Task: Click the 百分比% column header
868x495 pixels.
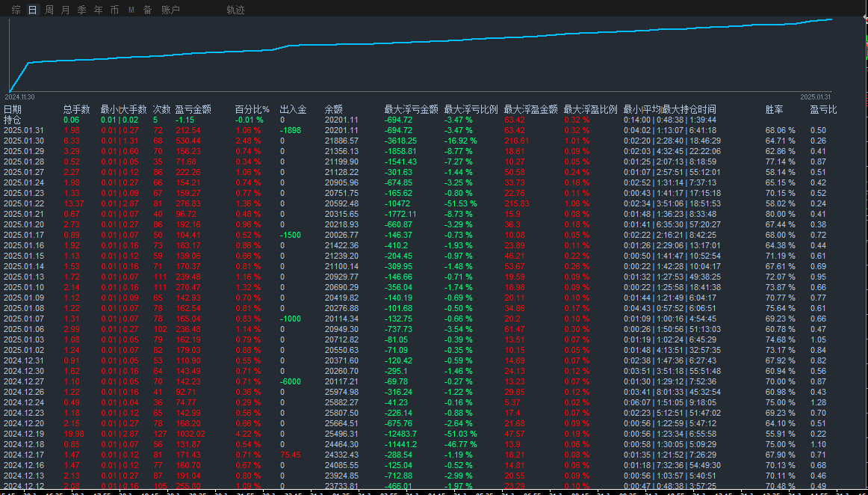Action: [x=252, y=109]
